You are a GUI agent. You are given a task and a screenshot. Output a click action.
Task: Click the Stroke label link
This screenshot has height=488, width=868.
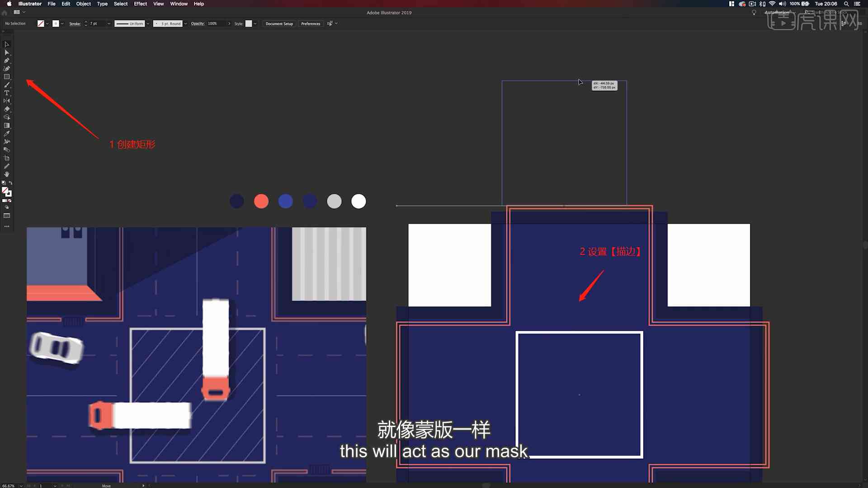coord(75,23)
